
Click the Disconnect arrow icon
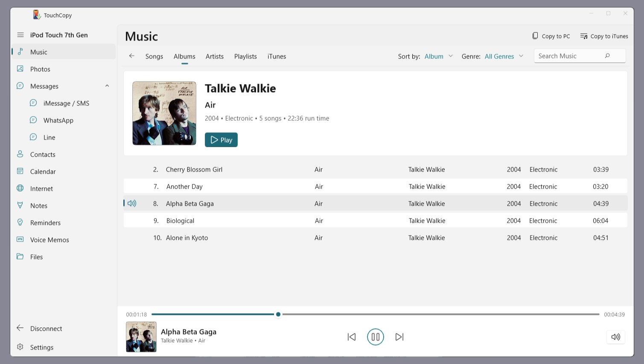(x=20, y=328)
